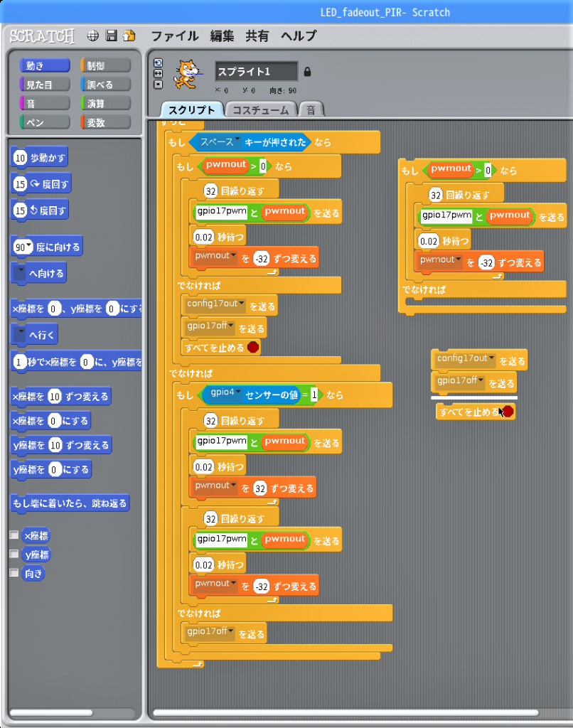Enable the x座標 reporter checkbox

click(x=14, y=535)
